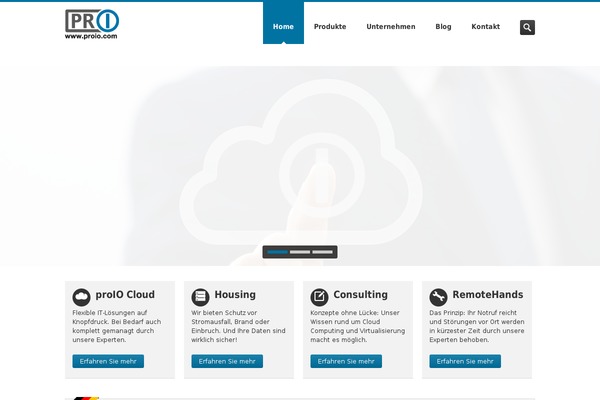
Task: Click the RemoteHands wrench icon
Action: (439, 297)
